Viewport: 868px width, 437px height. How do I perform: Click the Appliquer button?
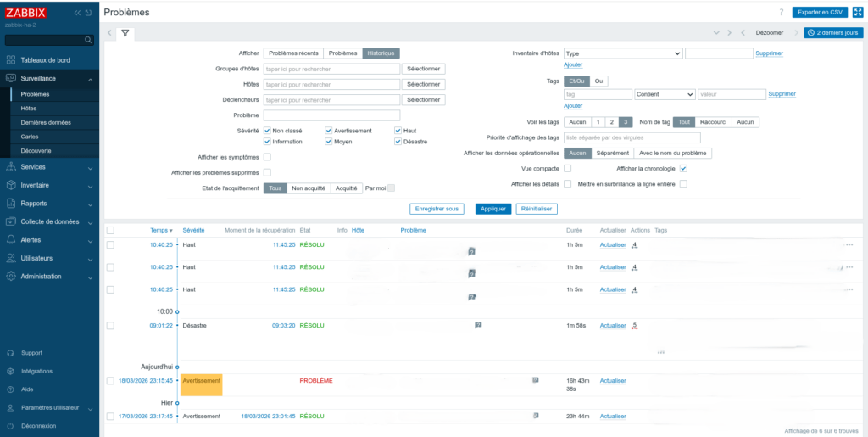(493, 209)
